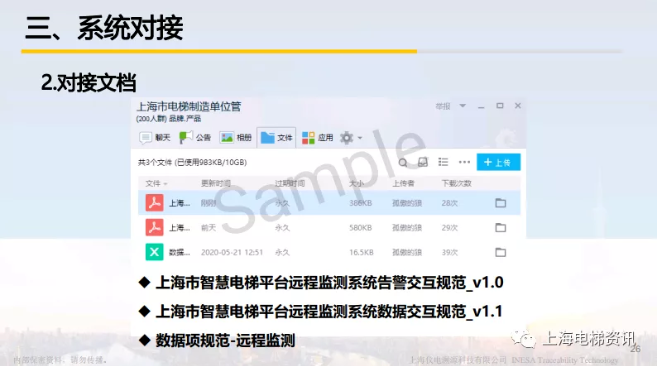Close the QQ group window

click(x=518, y=106)
